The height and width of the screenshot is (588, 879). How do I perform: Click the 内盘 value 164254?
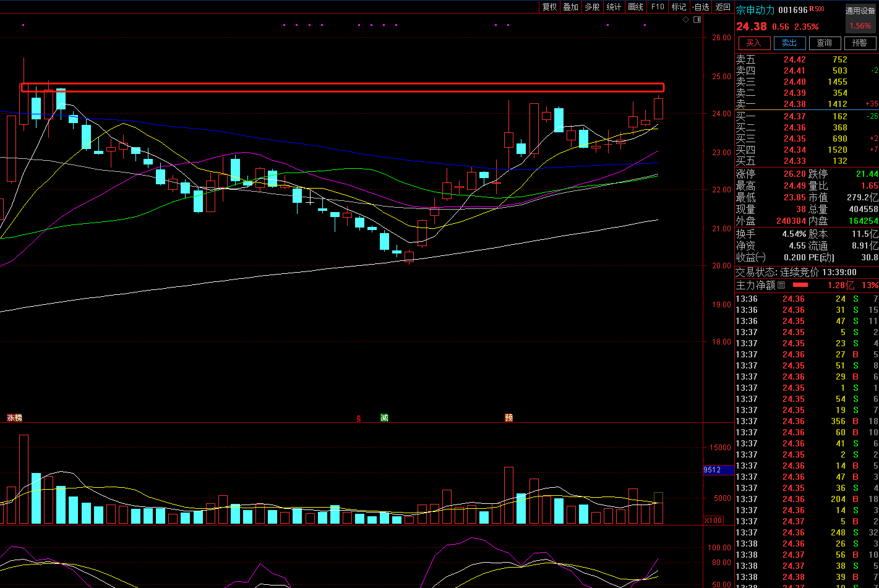(x=864, y=221)
